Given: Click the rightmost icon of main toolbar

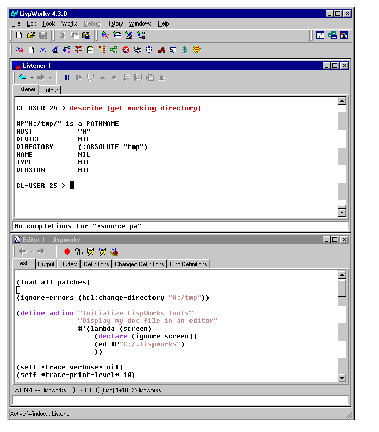Looking at the screenshot, I should [344, 35].
